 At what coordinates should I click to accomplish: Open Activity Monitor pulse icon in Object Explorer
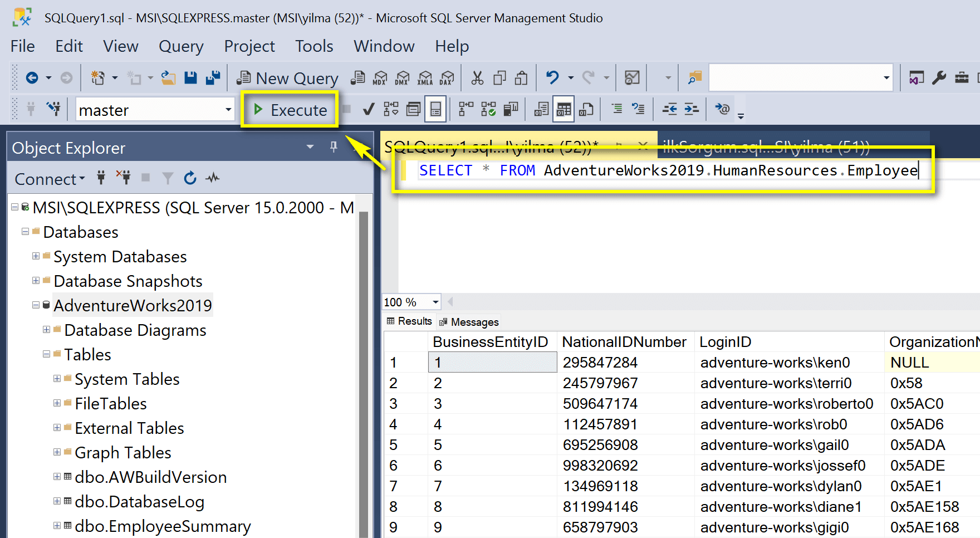[212, 178]
